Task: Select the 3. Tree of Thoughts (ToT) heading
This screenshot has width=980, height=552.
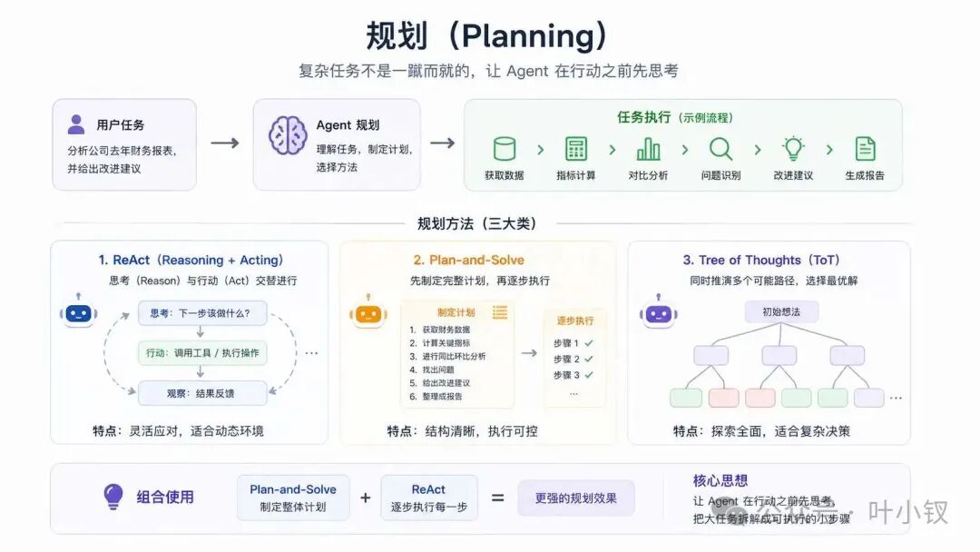Action: pos(761,260)
